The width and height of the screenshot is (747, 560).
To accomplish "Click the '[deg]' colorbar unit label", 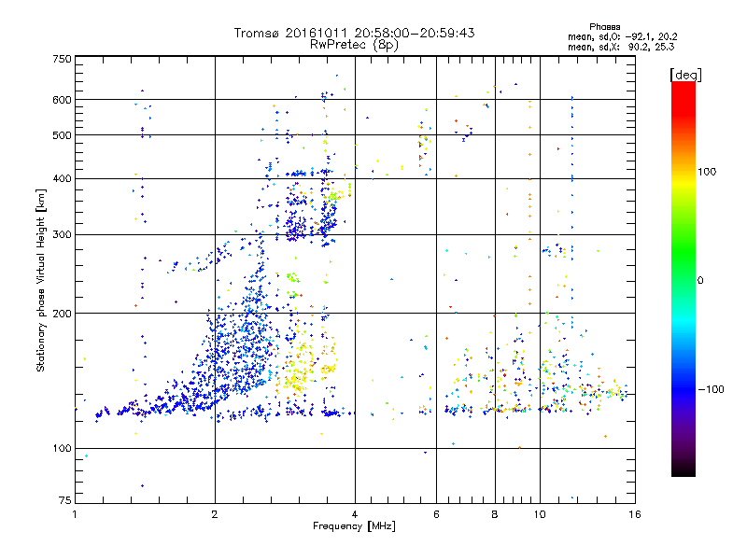I will coord(685,75).
